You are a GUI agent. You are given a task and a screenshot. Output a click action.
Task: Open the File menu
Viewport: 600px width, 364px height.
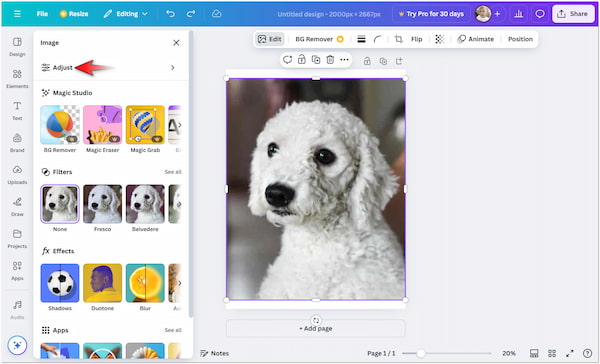[42, 14]
